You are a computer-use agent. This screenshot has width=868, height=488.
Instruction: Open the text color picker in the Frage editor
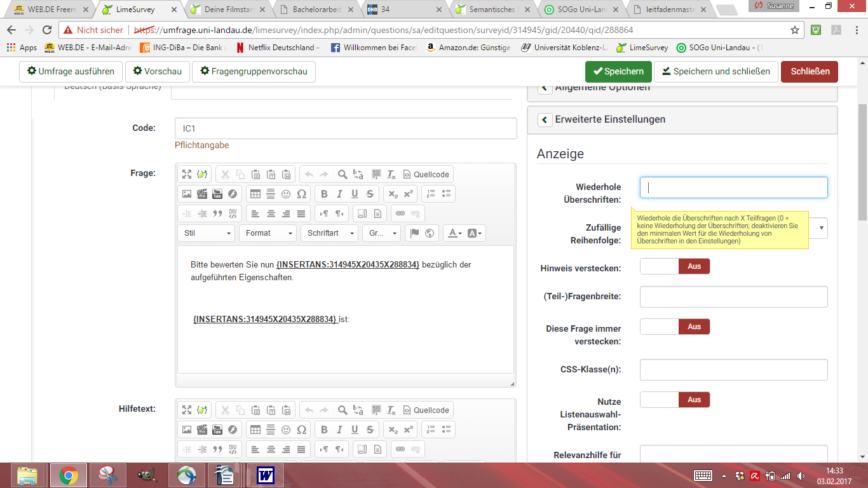[454, 233]
